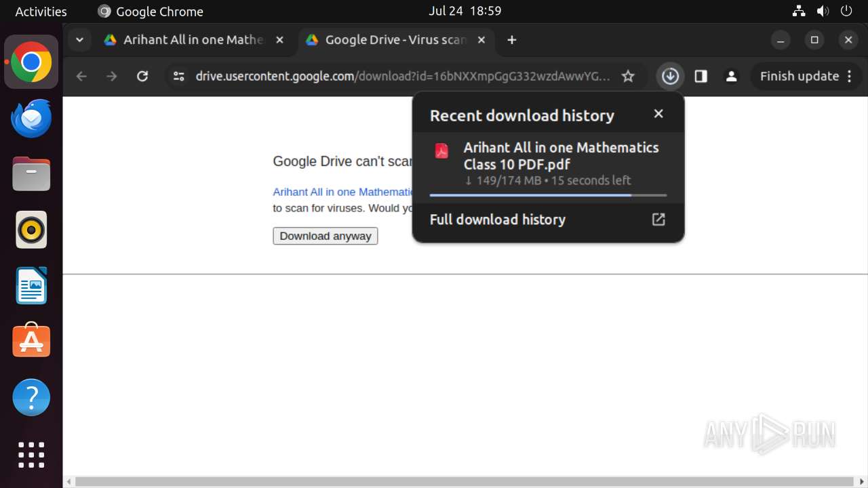Open the network status tray icon

[799, 12]
